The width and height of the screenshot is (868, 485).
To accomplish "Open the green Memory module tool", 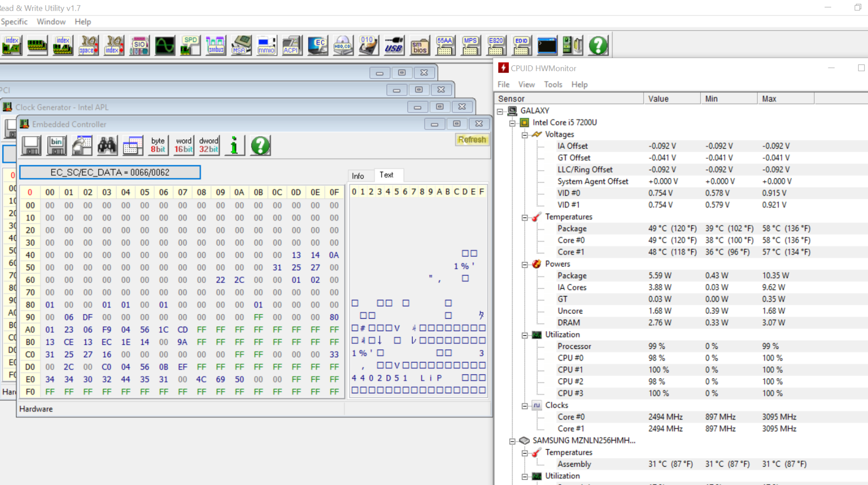I will [37, 46].
